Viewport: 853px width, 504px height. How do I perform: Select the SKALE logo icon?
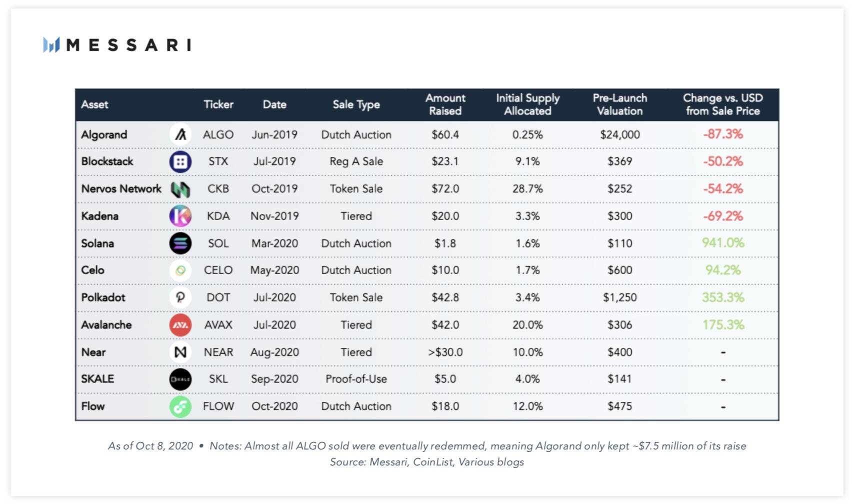click(x=180, y=379)
